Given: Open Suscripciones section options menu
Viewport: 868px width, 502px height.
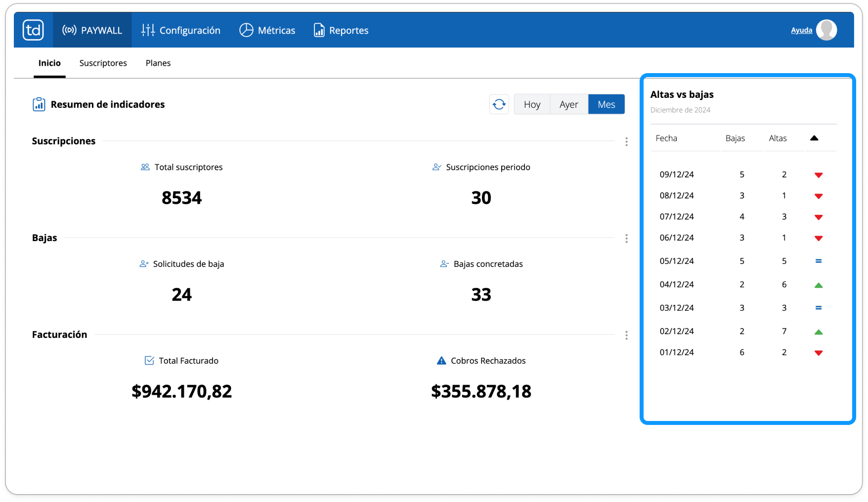Looking at the screenshot, I should tap(626, 142).
